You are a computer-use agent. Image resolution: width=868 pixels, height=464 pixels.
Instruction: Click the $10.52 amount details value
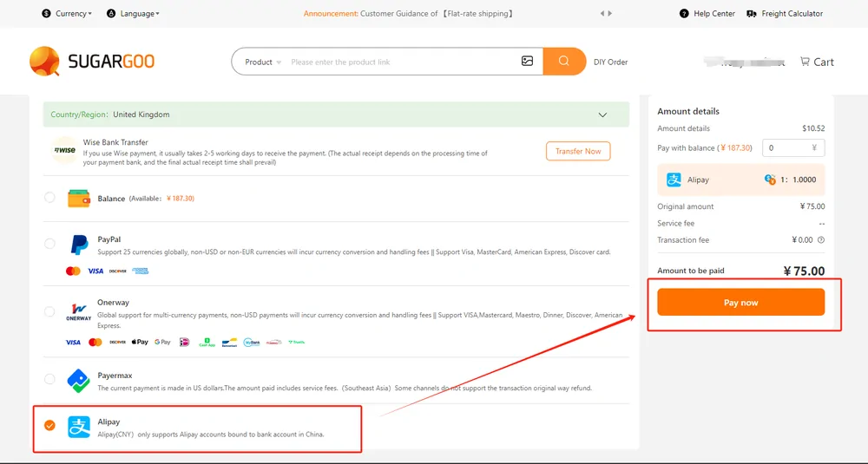tap(813, 128)
